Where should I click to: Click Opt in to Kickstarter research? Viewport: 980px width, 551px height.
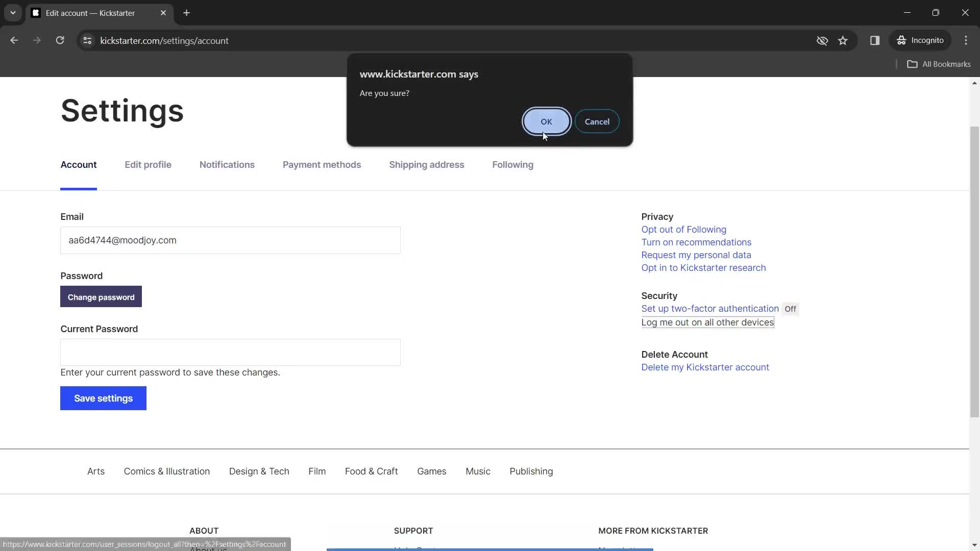click(x=703, y=268)
